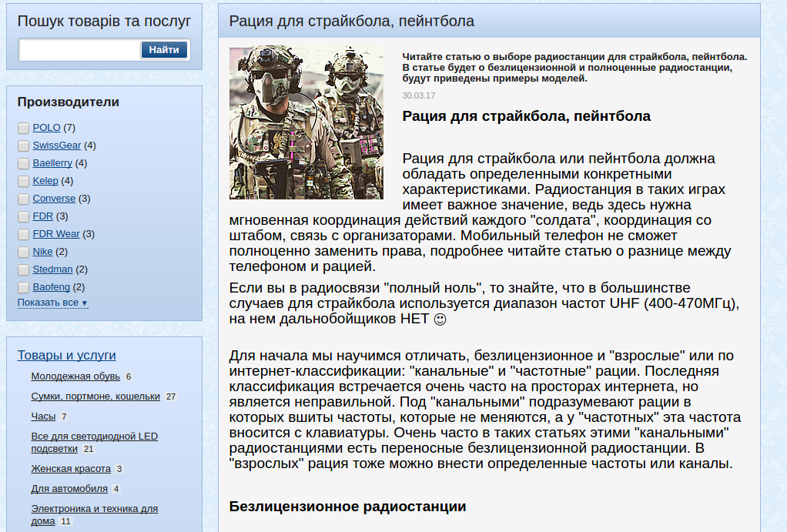Toggle the Baofeng checkbox
The image size is (787, 532).
pyautogui.click(x=24, y=287)
